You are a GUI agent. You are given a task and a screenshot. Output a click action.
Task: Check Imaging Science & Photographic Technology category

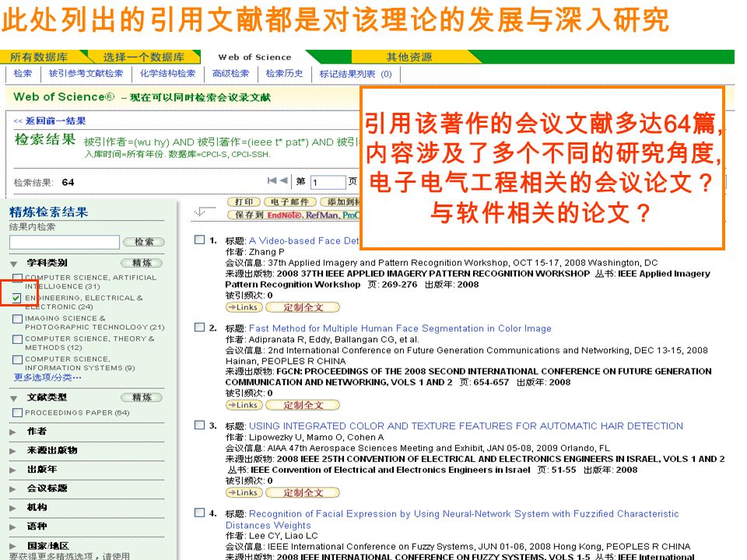(18, 319)
